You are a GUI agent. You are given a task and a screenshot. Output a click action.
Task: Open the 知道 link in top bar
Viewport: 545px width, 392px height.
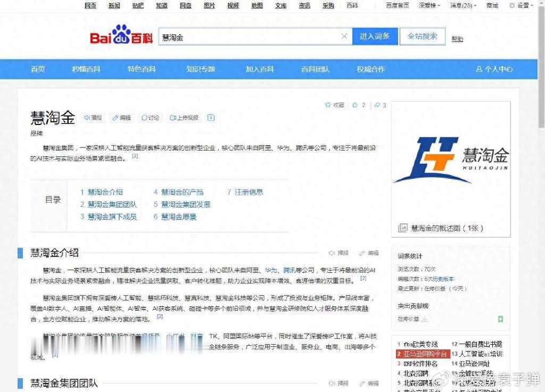(x=162, y=5)
